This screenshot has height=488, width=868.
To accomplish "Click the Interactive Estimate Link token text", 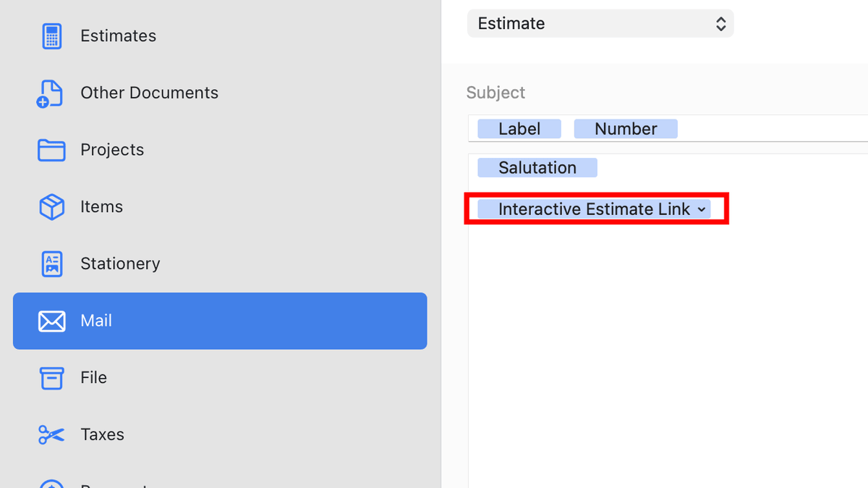I will (593, 209).
